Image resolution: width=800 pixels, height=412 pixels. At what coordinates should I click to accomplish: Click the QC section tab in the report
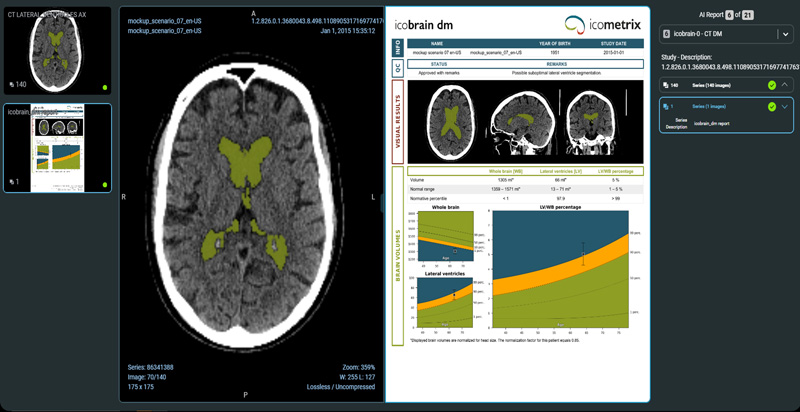pos(397,68)
